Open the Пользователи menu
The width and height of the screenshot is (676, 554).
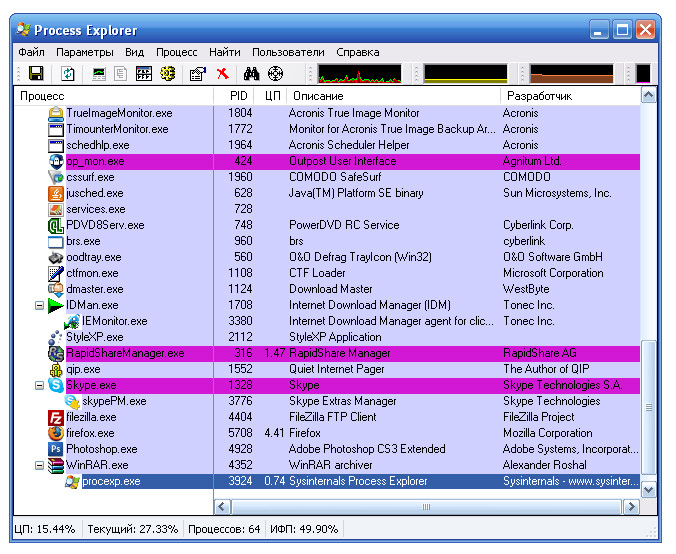(x=288, y=52)
